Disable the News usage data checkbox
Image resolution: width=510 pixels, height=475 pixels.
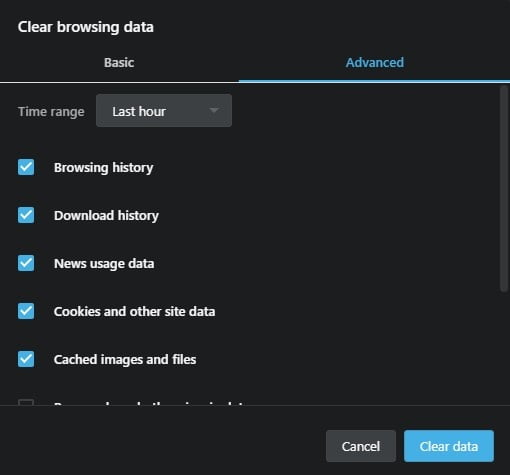[26, 263]
